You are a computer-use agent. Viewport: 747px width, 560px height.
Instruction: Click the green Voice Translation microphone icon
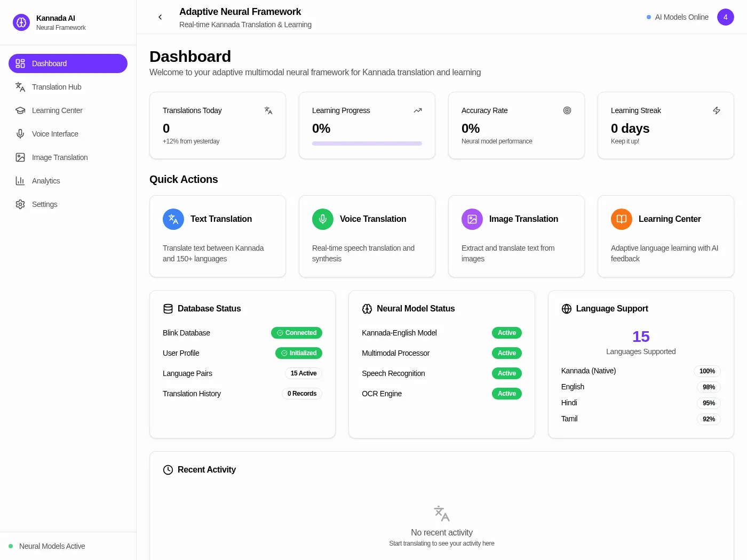(x=323, y=219)
